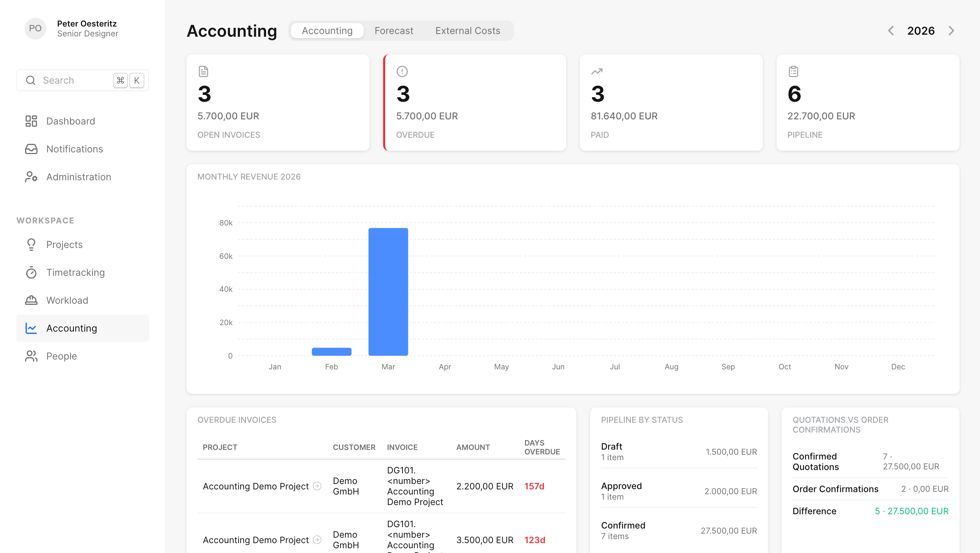Click Accounting Demo Project in 157d row
The width and height of the screenshot is (980, 553).
(256, 486)
